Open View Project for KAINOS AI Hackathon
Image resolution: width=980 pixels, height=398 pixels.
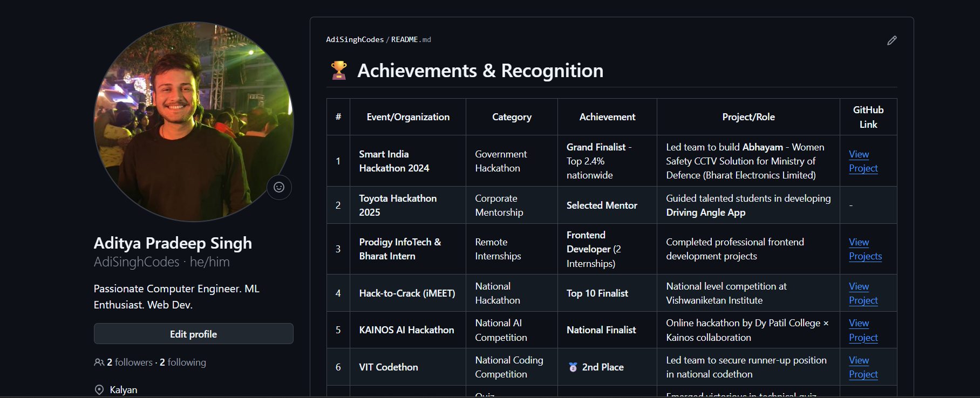pos(863,330)
